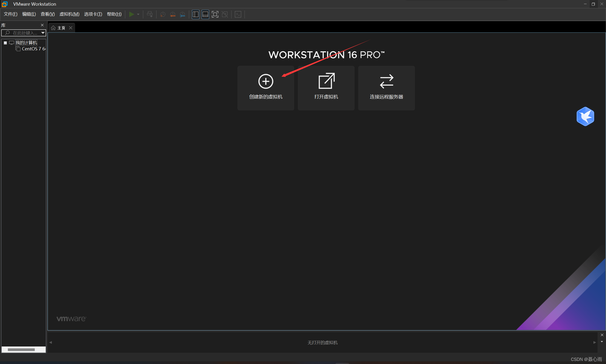
Task: Collapse the 我的计算机 tree node
Action: pos(5,43)
